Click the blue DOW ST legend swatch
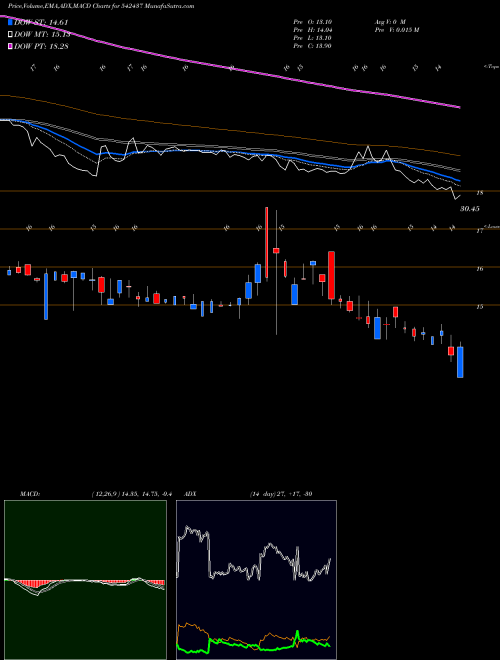Screen dimensions: 500x660 tap(9, 23)
